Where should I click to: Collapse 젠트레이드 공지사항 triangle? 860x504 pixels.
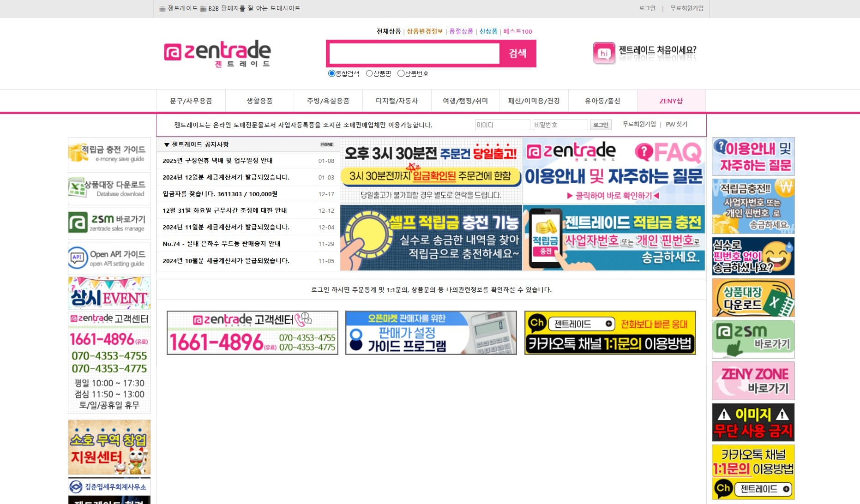point(167,145)
